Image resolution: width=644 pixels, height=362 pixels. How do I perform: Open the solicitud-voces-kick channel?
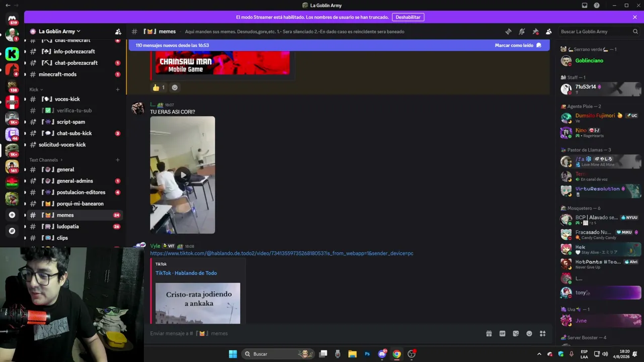tap(74, 145)
